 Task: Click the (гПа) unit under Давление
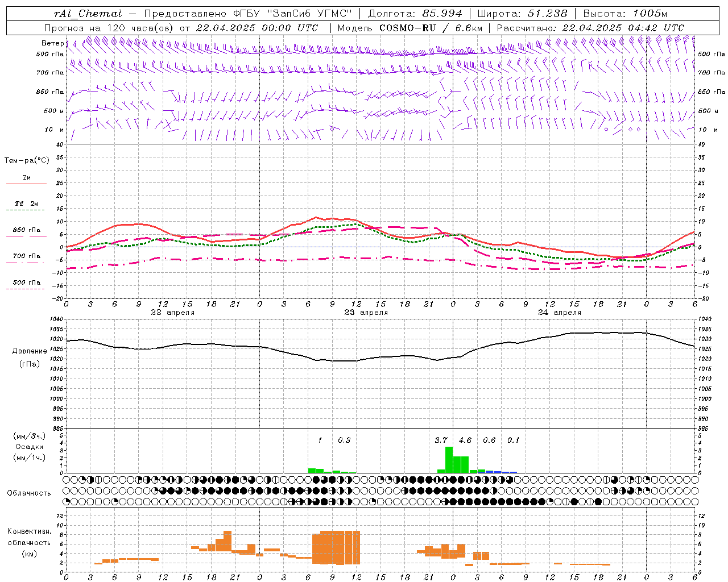30,364
